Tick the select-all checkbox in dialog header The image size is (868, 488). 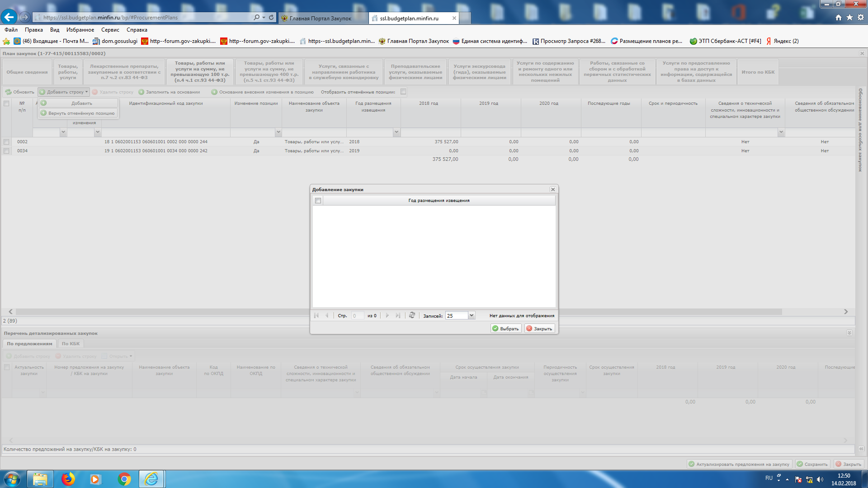(318, 201)
